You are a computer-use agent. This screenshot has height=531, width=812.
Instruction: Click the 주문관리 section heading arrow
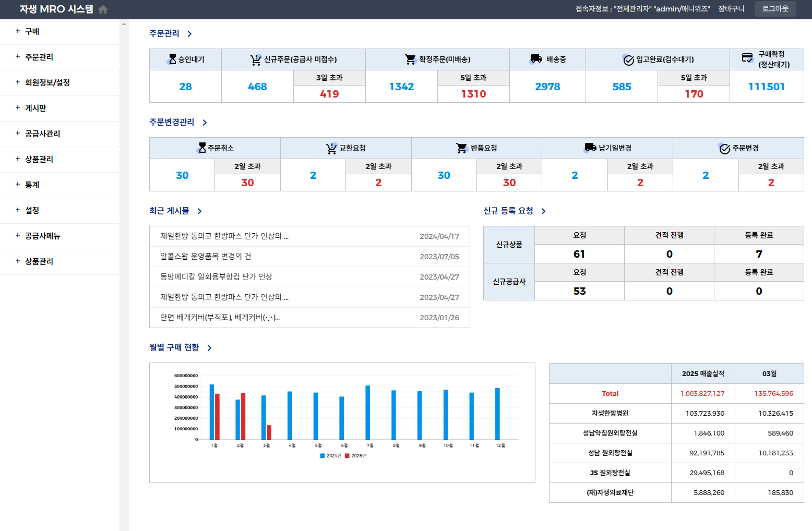(x=189, y=34)
